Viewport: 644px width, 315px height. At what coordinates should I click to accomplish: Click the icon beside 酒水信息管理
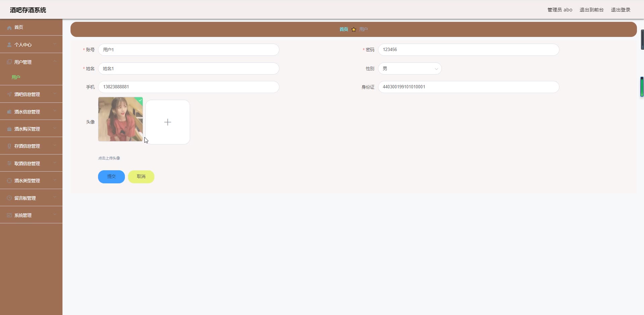pos(9,112)
